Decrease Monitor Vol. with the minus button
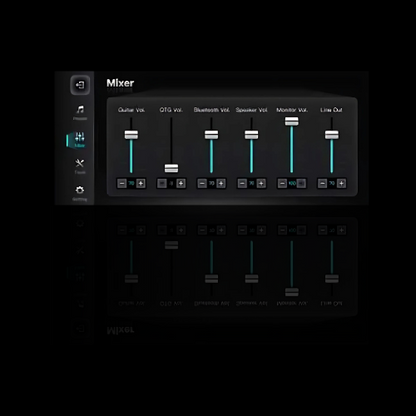The width and height of the screenshot is (416, 416). 282,183
